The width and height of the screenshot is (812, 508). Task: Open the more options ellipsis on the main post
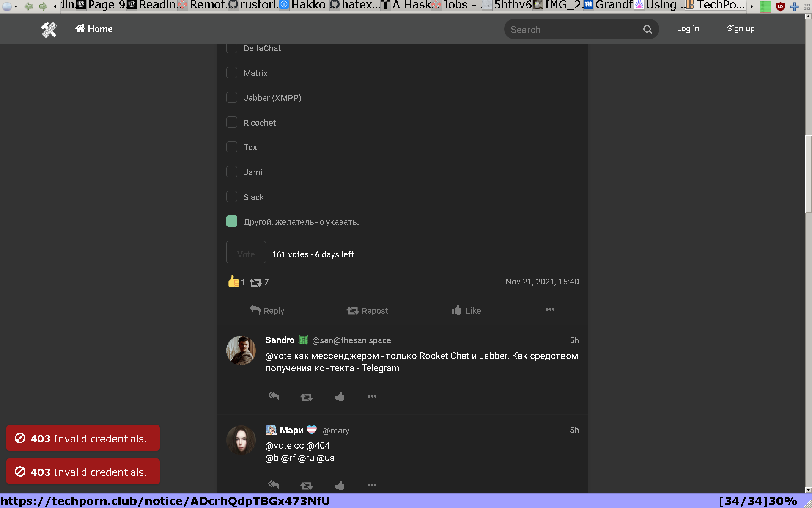pyautogui.click(x=550, y=310)
